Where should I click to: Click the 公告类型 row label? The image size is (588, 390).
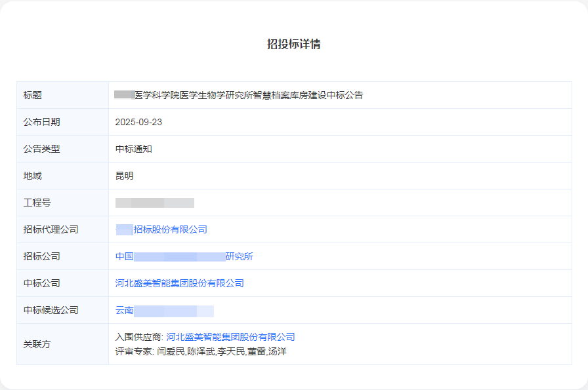tap(42, 149)
